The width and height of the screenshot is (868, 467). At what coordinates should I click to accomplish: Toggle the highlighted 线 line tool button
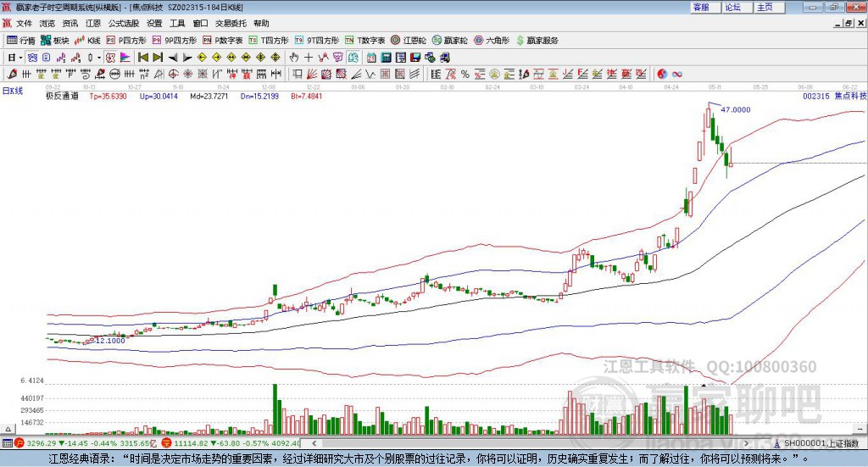[x=353, y=58]
